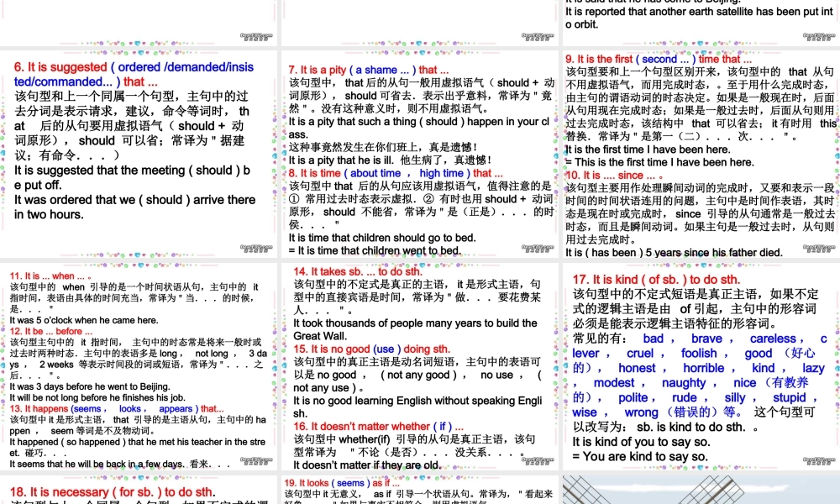This screenshot has width=840, height=504.
Task: Click heading '17. It is kind (of sb.) to do sth.'
Action: [x=656, y=280]
